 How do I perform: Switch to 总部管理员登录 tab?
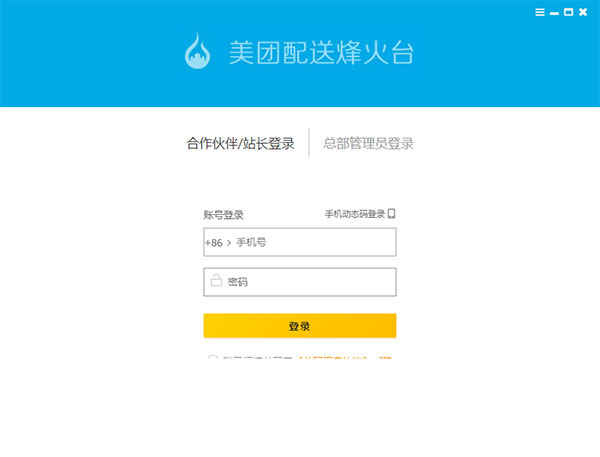coord(368,144)
